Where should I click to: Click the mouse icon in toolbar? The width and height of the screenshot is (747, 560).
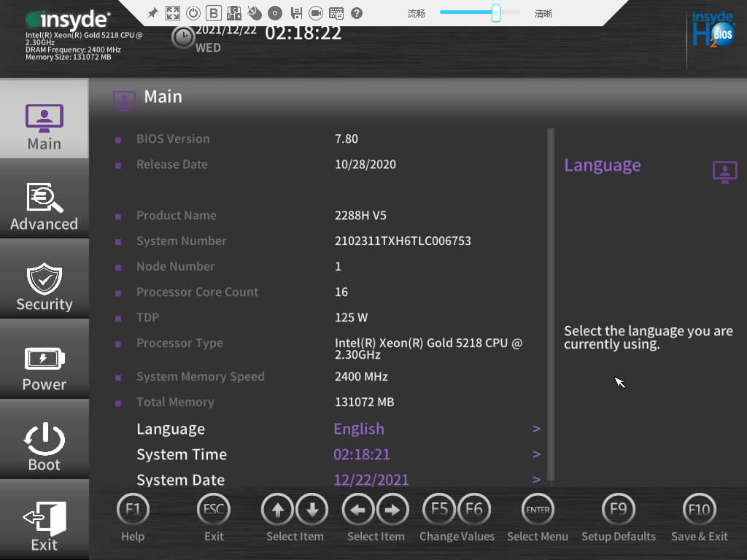[255, 13]
